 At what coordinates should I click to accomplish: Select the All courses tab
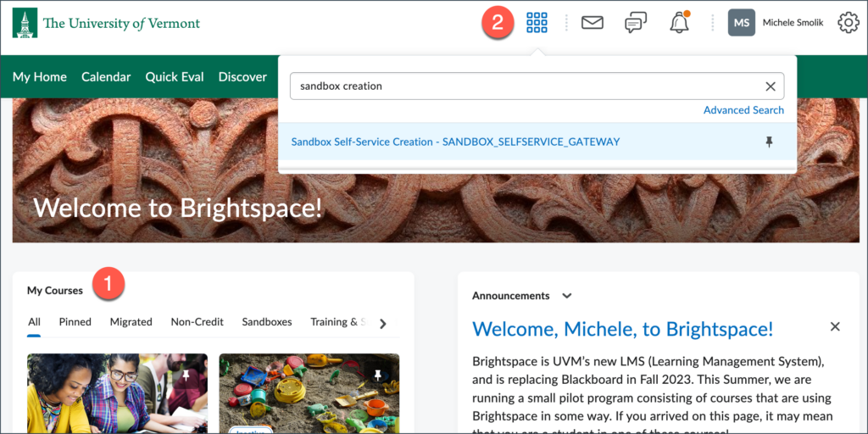point(34,322)
